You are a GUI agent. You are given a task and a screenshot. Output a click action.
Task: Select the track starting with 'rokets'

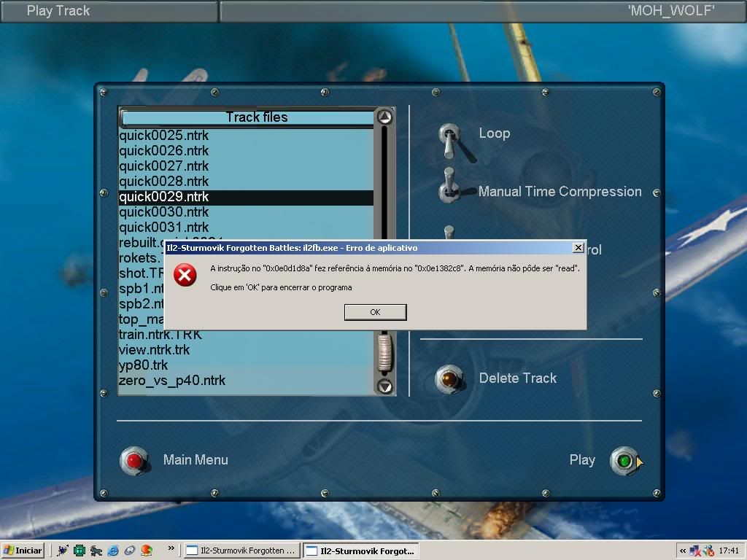pos(141,258)
